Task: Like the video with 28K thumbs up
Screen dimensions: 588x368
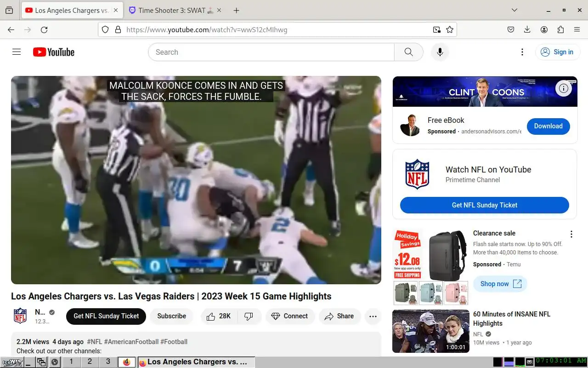Action: coord(219,316)
